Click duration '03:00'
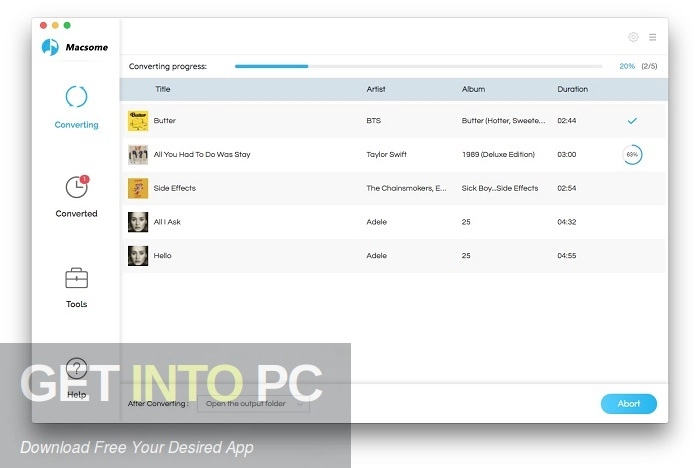Screen dimensions: 700x468 (x=567, y=155)
